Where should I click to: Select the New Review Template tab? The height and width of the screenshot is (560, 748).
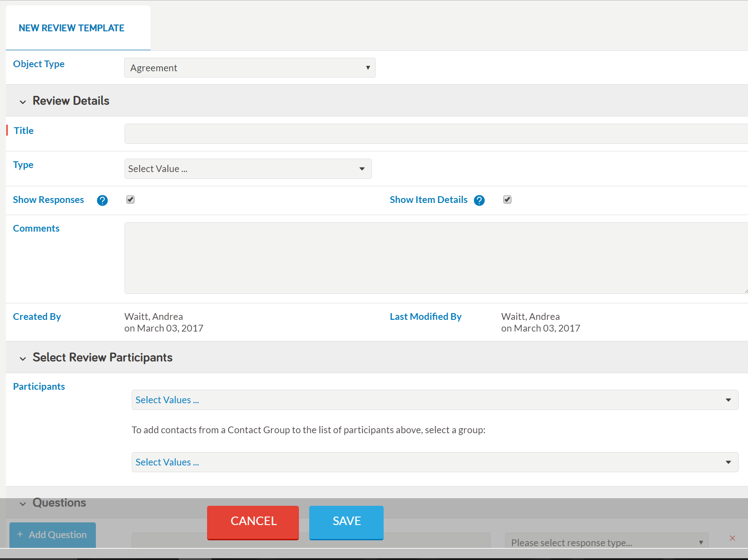[78, 28]
